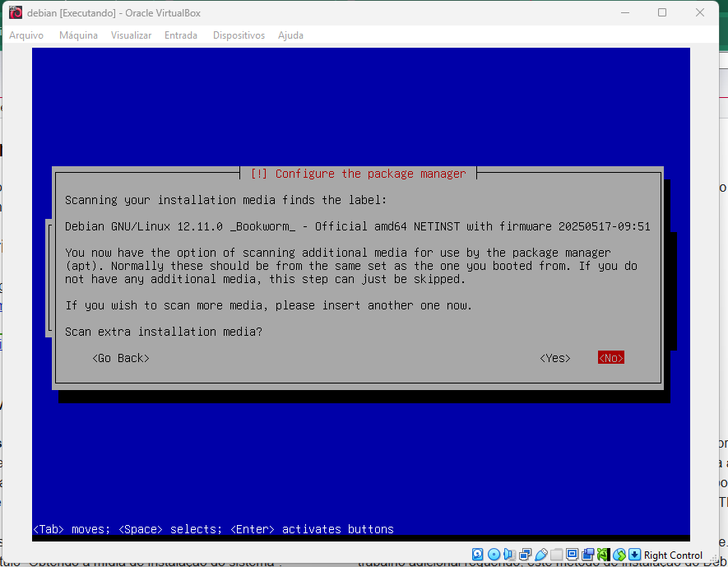
Task: Click the network adapter status icon
Action: [x=525, y=555]
